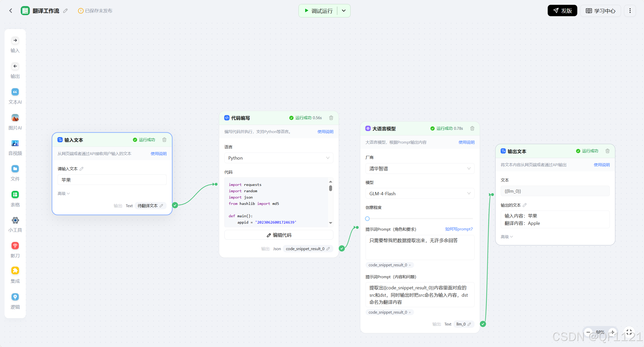Click the 请输入文本 input field with 苹果
The height and width of the screenshot is (347, 644).
click(x=112, y=180)
